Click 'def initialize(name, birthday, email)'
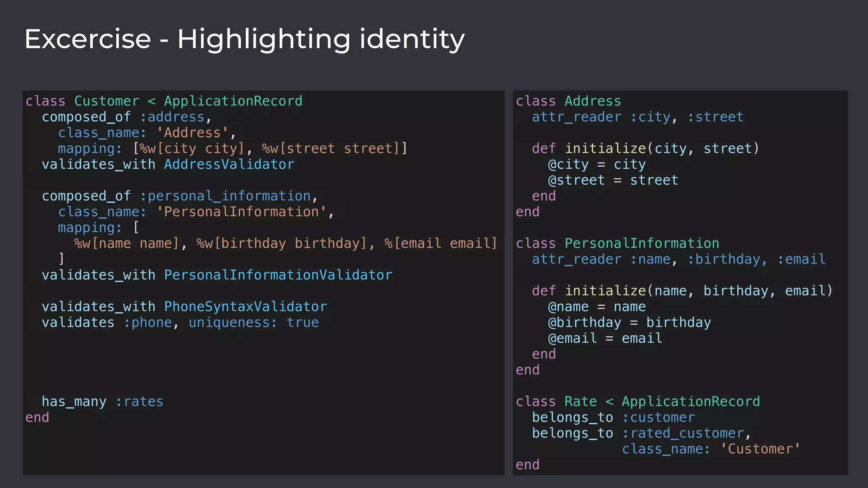 click(x=682, y=291)
